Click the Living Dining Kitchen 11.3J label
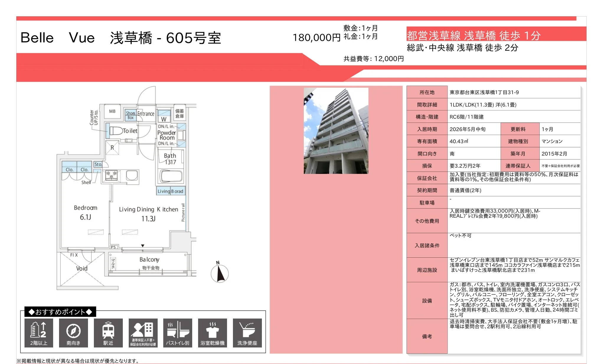 (x=149, y=214)
